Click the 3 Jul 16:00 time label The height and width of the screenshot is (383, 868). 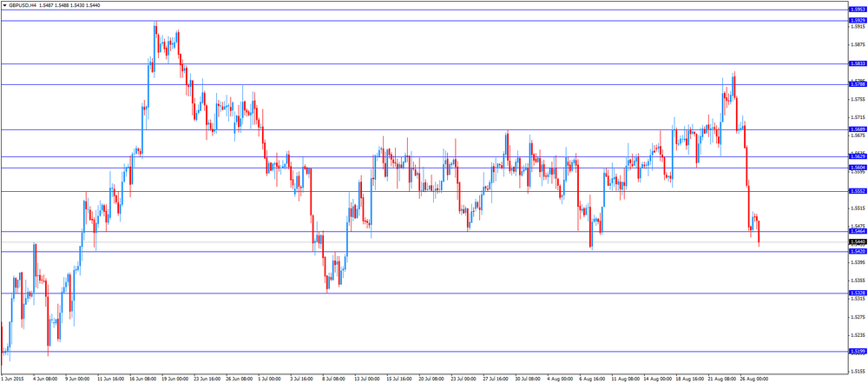pos(302,380)
